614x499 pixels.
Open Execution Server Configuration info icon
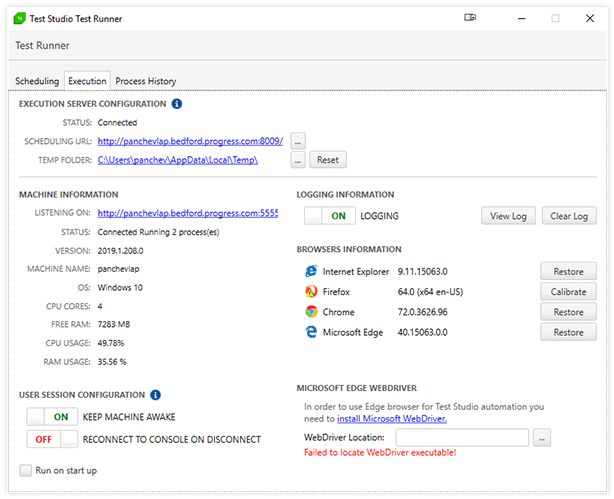click(x=177, y=104)
